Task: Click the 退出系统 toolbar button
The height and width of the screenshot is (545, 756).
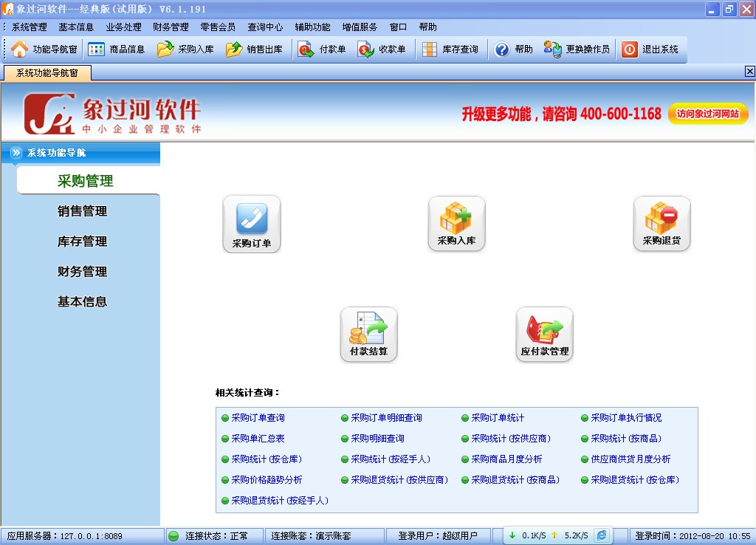Action: [650, 49]
